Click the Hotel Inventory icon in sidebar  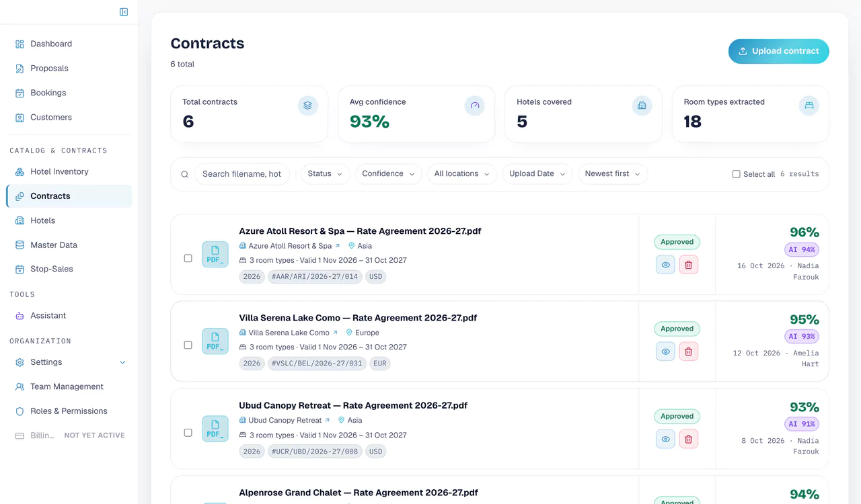pos(20,171)
